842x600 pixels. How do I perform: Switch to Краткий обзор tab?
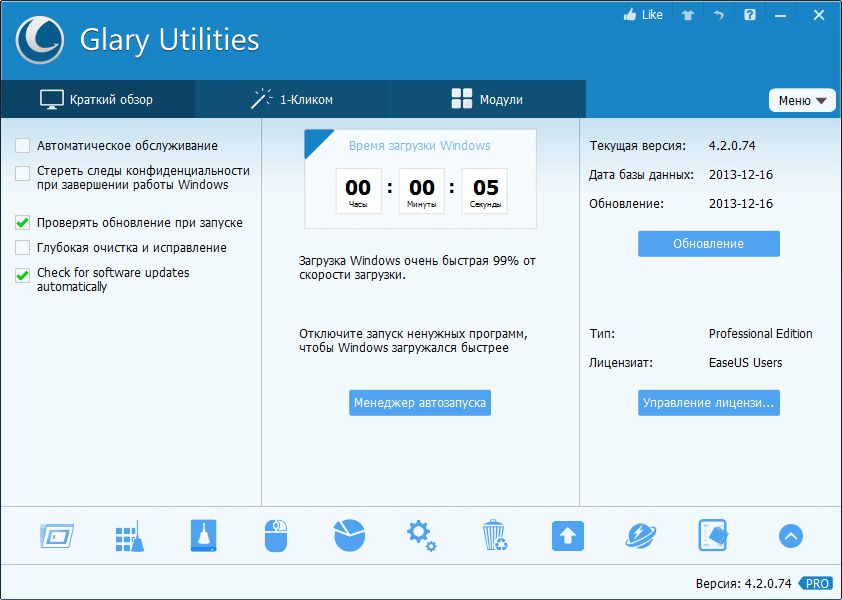98,99
